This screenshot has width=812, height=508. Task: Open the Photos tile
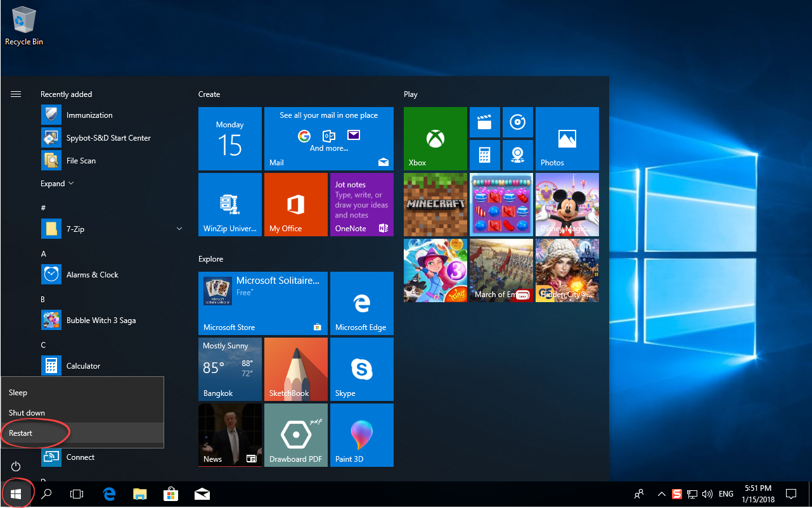(x=567, y=139)
